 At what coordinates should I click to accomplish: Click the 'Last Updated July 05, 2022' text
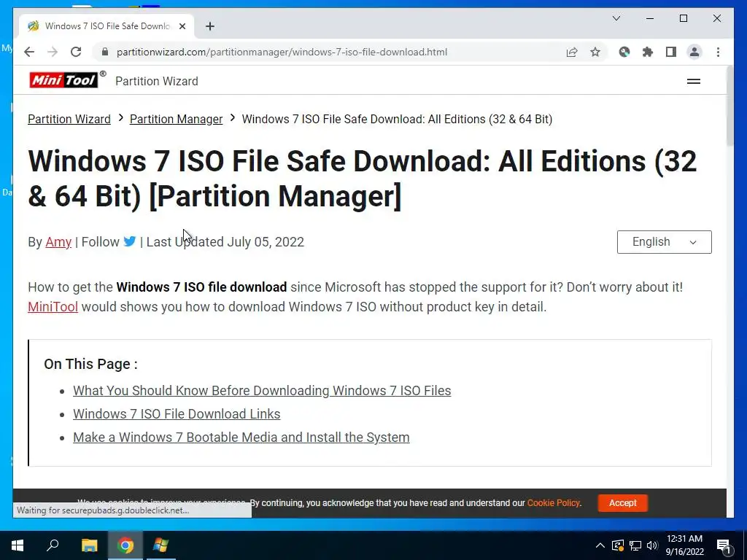tap(225, 242)
